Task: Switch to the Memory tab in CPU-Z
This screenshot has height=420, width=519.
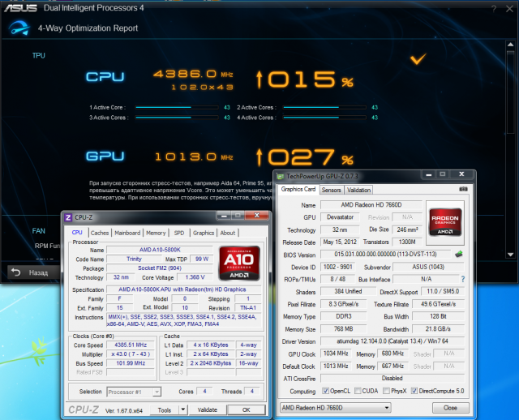Action: click(x=156, y=233)
